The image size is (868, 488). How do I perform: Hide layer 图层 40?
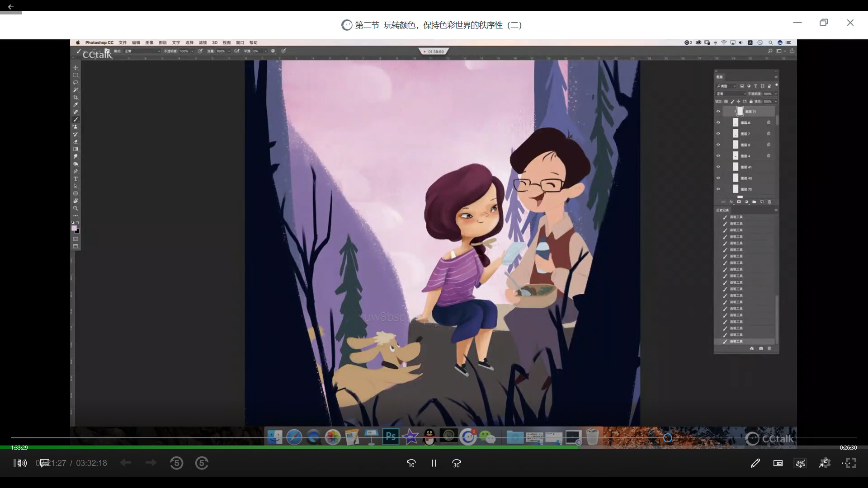[718, 178]
